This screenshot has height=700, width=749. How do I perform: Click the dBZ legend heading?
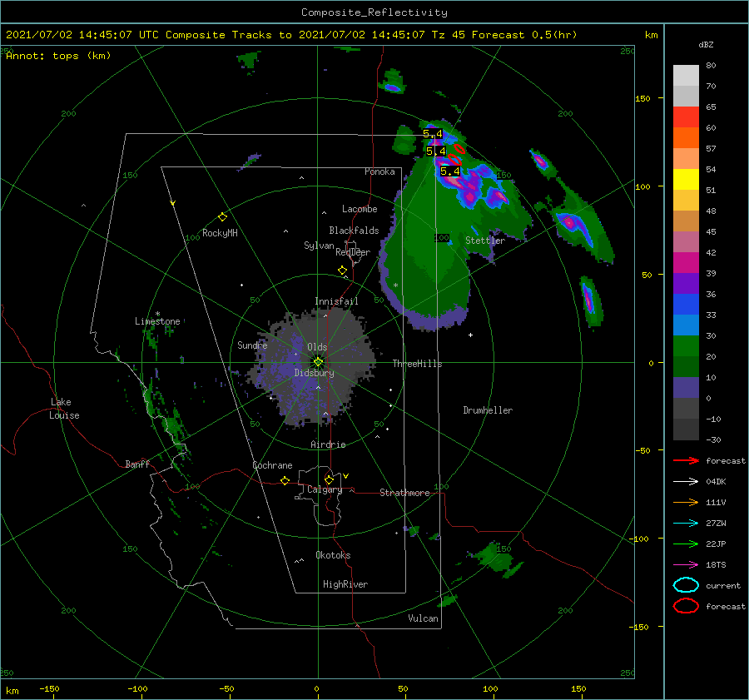pos(706,44)
